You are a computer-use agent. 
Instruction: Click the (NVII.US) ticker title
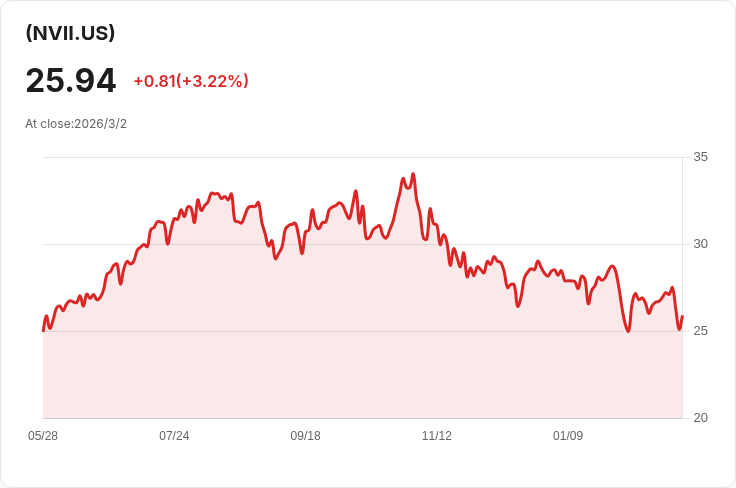(70, 33)
